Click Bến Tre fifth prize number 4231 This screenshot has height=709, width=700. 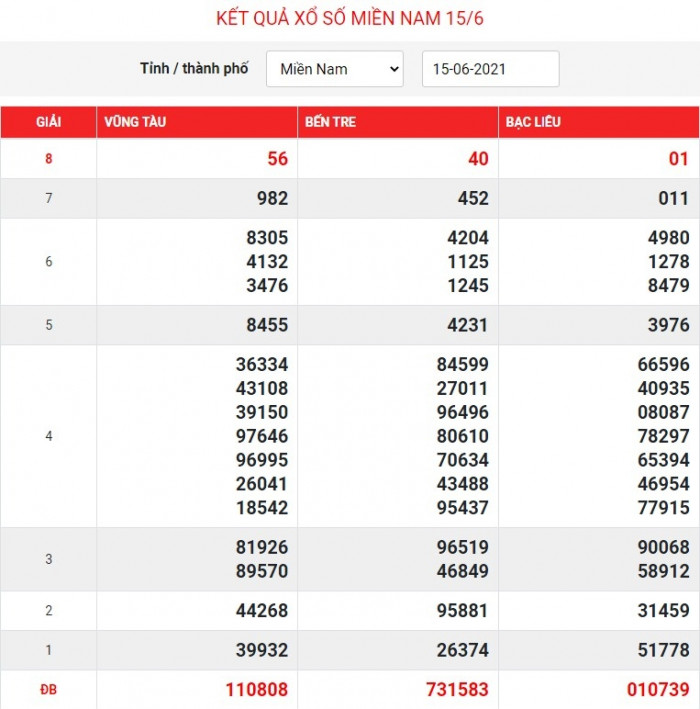click(467, 325)
